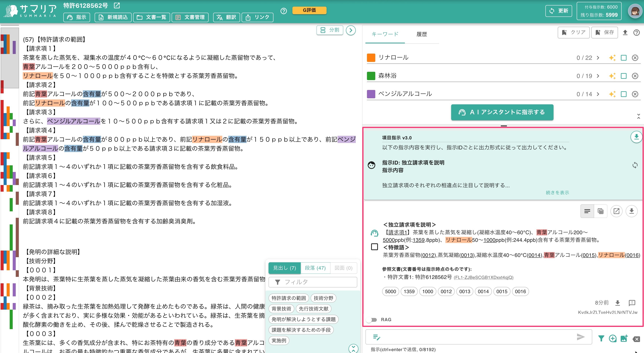Remove the リナロール keyword
This screenshot has width=644, height=353.
pyautogui.click(x=635, y=58)
